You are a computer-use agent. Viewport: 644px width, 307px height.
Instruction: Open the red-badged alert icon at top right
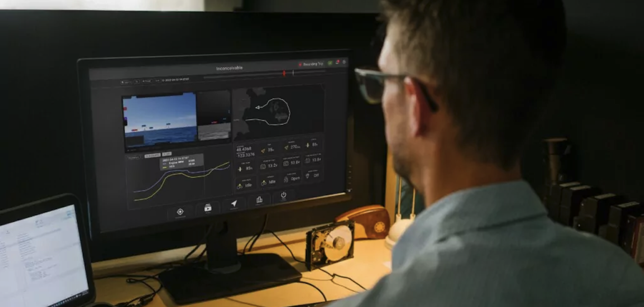[337, 62]
